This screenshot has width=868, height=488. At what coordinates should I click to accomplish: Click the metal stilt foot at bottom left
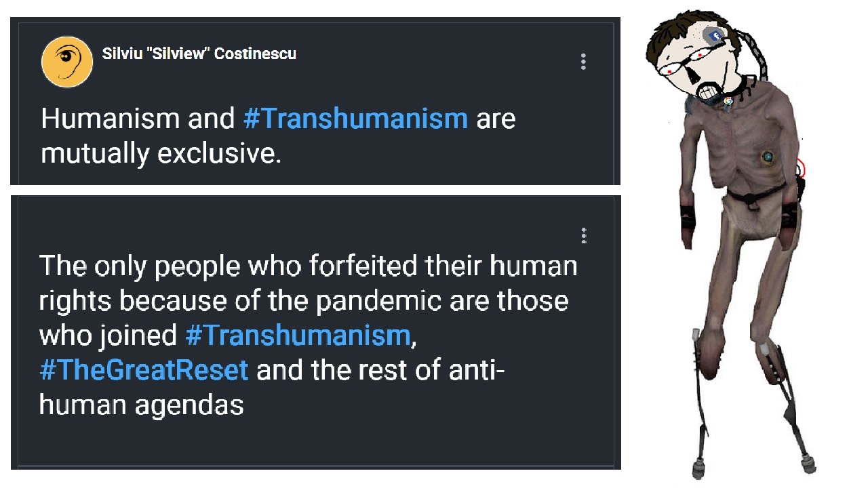click(699, 466)
